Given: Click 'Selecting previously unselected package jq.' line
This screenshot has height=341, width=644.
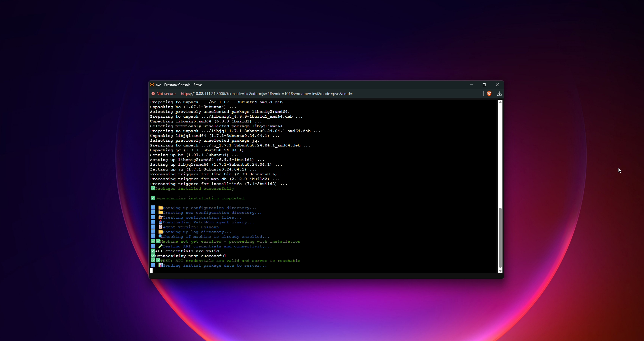Looking at the screenshot, I should [x=205, y=141].
